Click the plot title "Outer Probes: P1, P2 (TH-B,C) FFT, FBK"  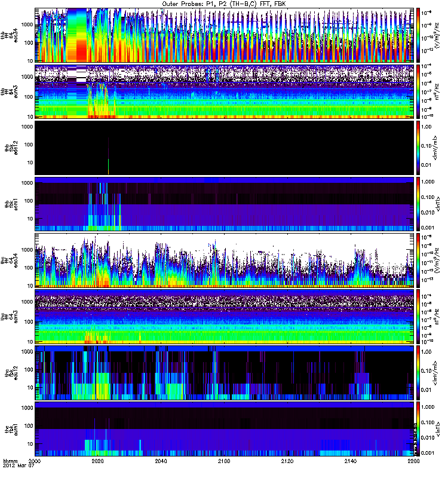click(224, 4)
